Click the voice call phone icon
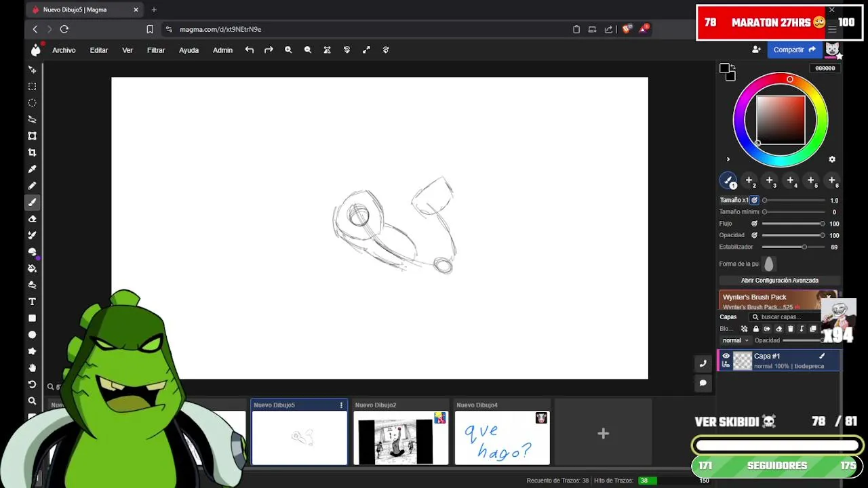Screen dimensions: 868x488 coord(703,363)
